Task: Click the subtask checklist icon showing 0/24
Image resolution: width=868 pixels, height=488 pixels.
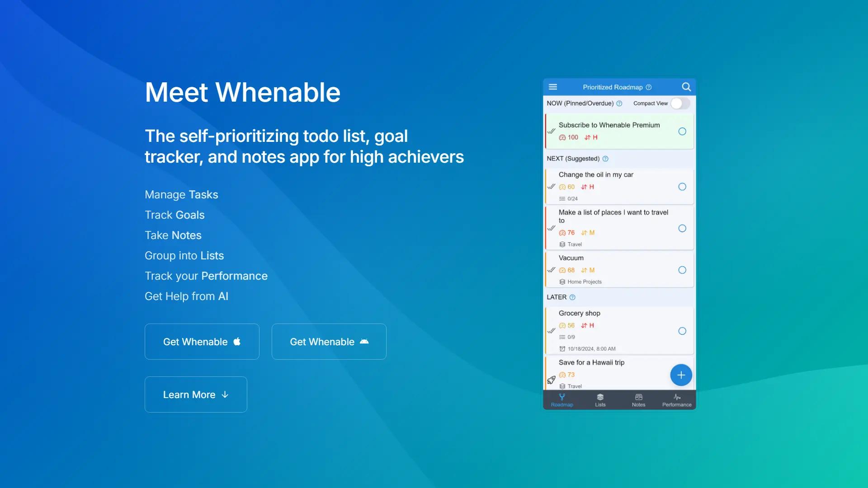Action: tap(562, 199)
